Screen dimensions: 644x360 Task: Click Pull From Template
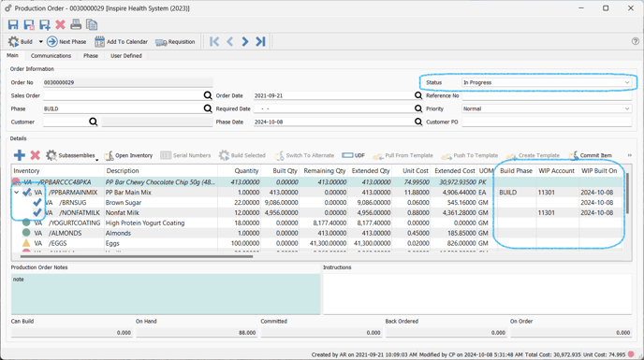tap(402, 155)
